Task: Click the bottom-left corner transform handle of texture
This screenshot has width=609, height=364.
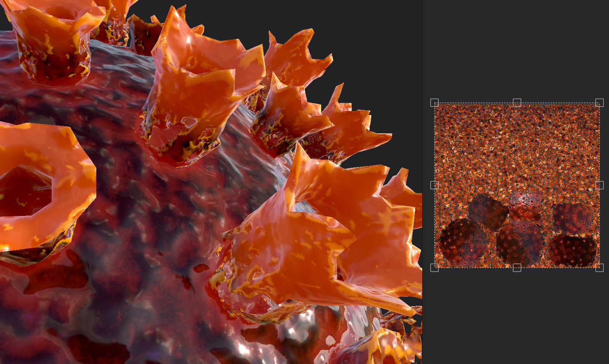Action: click(435, 267)
